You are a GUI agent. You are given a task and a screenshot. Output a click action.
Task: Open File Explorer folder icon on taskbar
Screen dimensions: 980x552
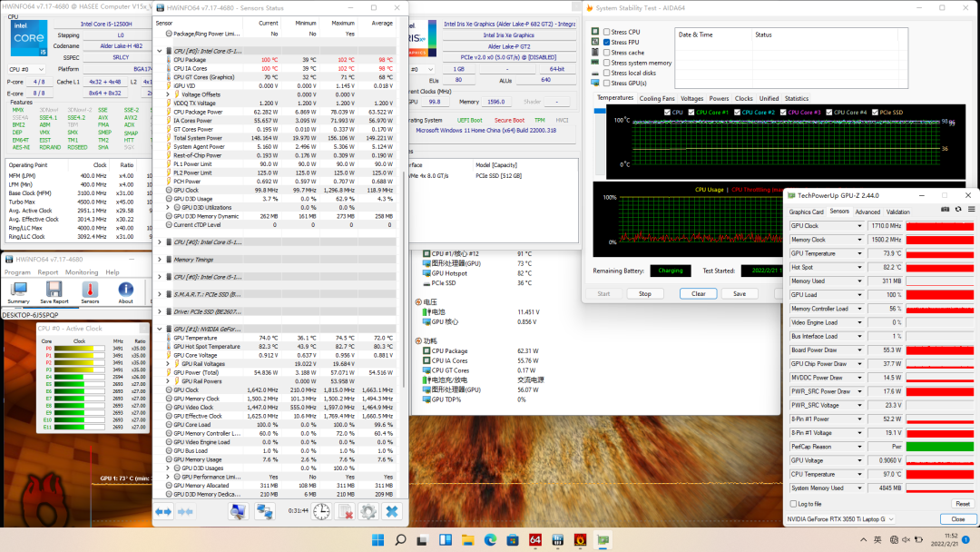468,540
